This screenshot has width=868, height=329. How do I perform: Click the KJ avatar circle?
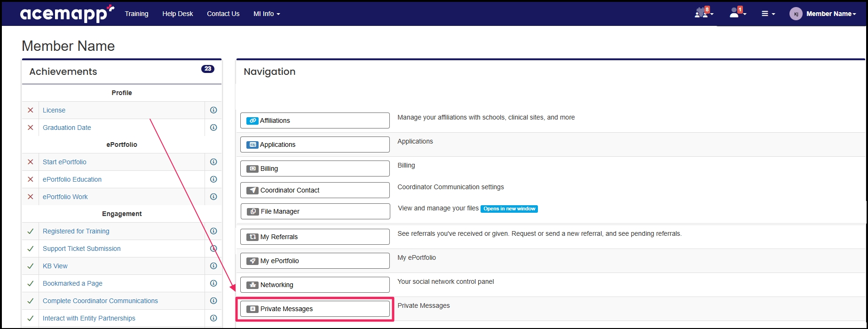pyautogui.click(x=796, y=14)
